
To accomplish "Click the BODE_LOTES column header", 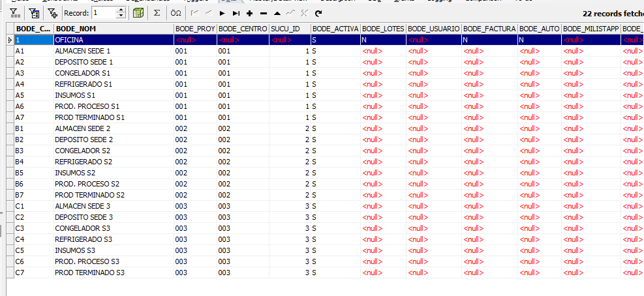I will tap(383, 29).
